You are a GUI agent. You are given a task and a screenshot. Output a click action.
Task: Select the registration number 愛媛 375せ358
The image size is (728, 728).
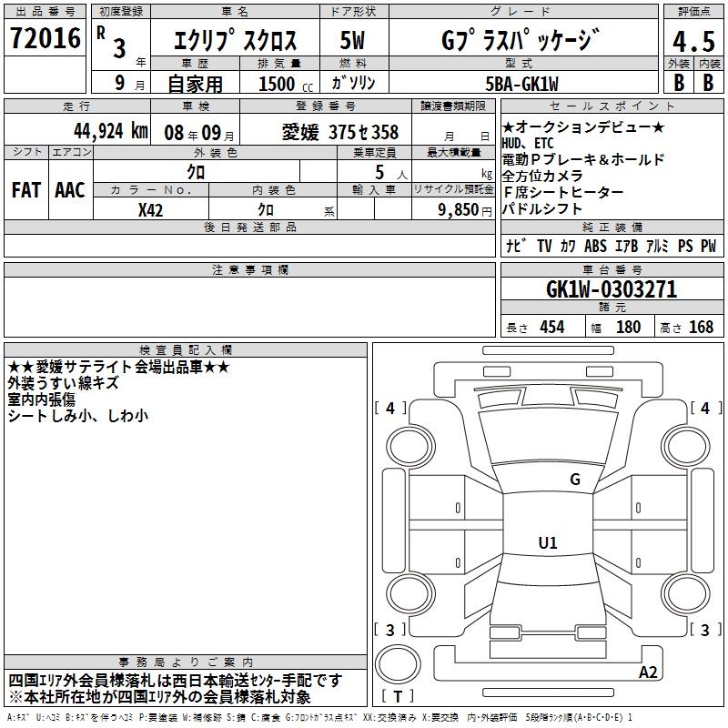click(x=339, y=132)
